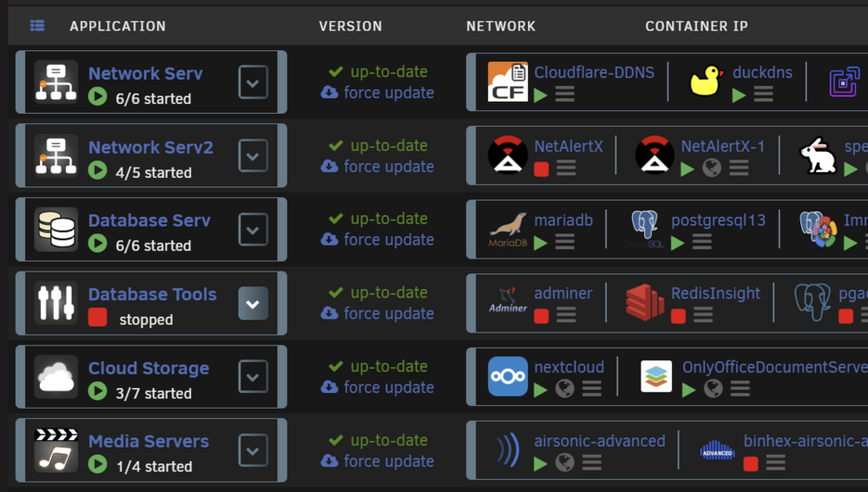Sort by the APPLICATION column header
Image resolution: width=868 pixels, height=492 pixels.
tap(117, 26)
